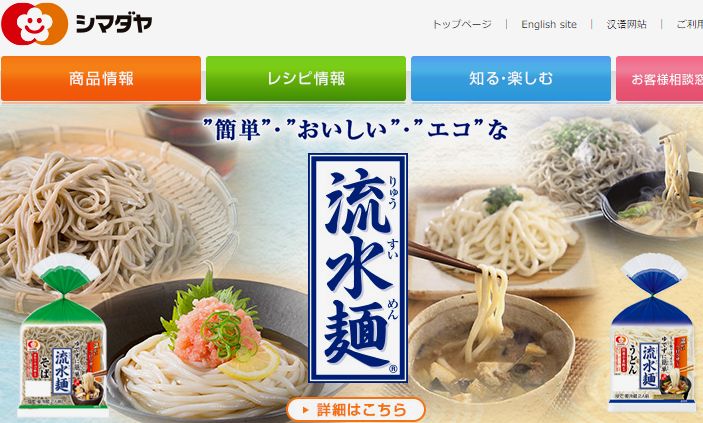
Task: Click the シマダヤ brand name text
Action: click(114, 23)
